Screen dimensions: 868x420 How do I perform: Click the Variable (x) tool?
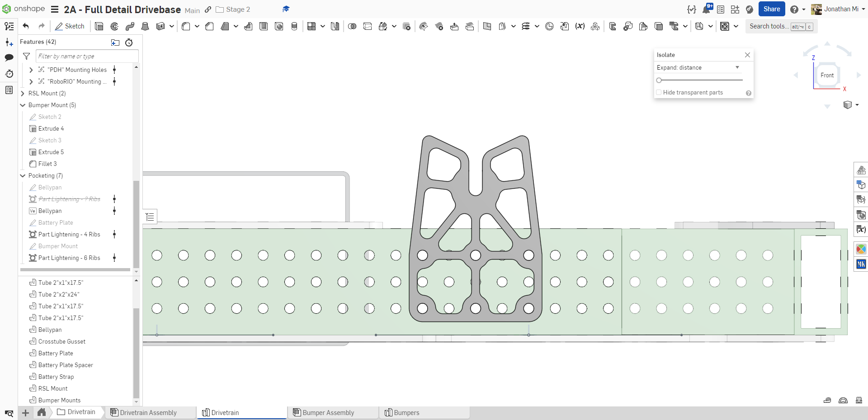pyautogui.click(x=580, y=26)
